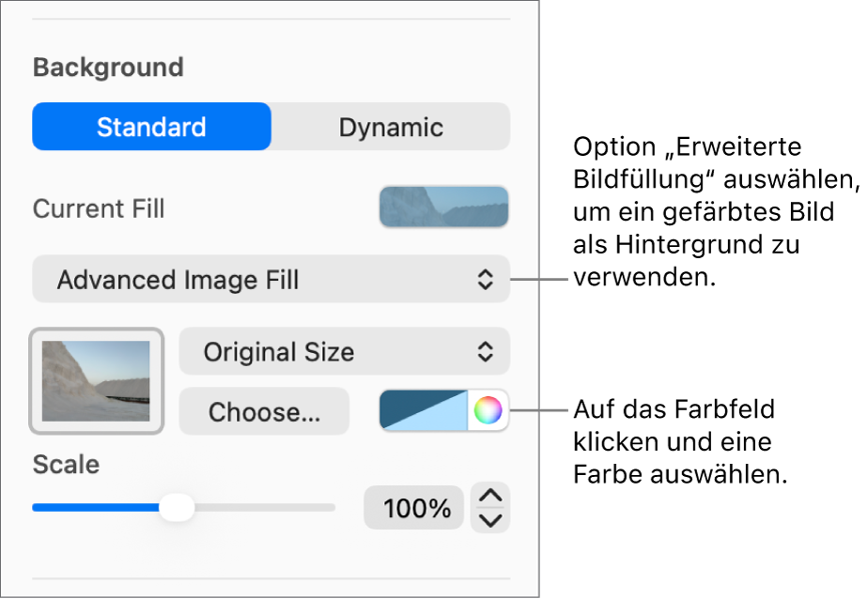
Task: Click the Current Fill preview swatch
Action: point(443,207)
